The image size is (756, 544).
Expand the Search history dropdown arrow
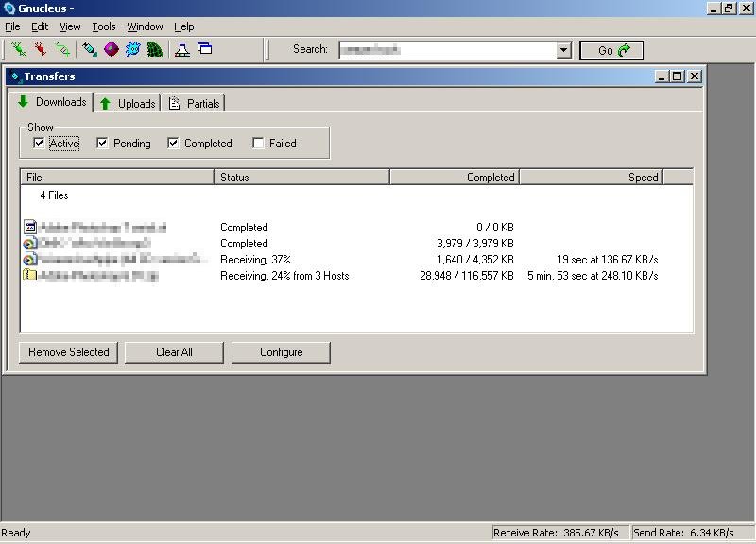pos(563,50)
